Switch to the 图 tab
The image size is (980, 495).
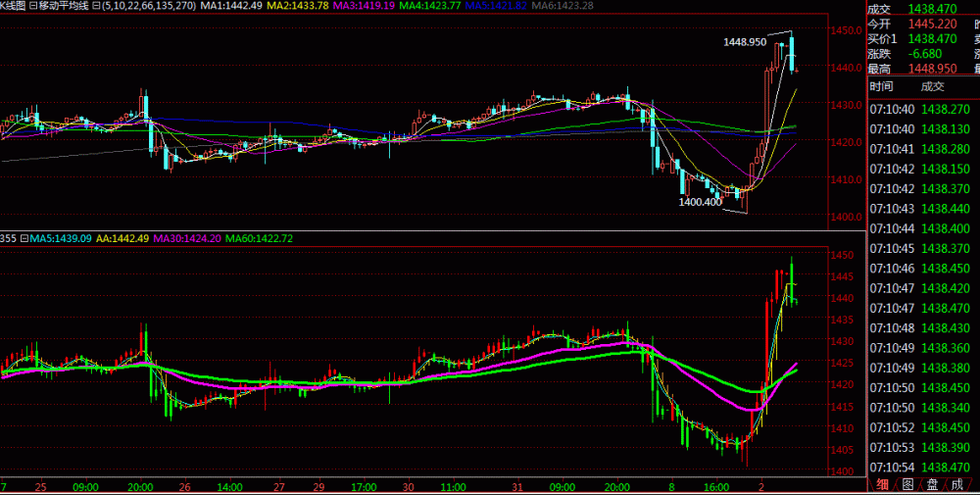pos(908,484)
